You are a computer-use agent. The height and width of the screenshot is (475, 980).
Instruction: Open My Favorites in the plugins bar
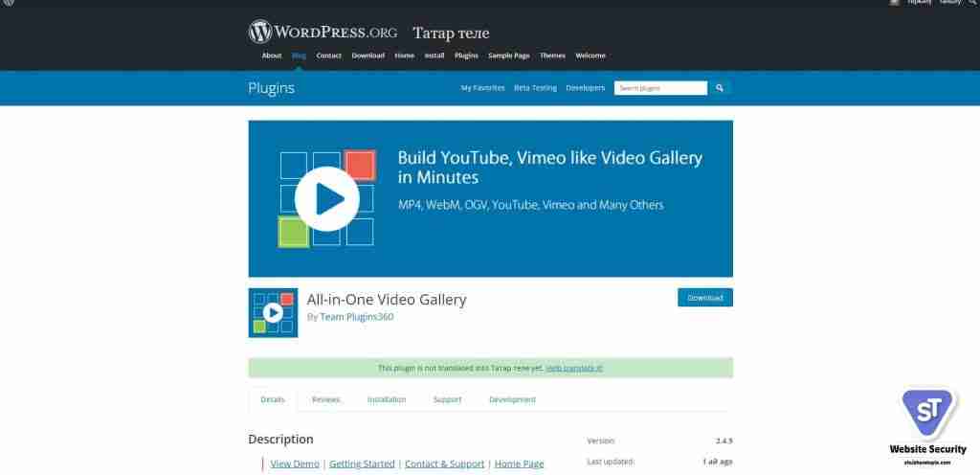(x=482, y=88)
